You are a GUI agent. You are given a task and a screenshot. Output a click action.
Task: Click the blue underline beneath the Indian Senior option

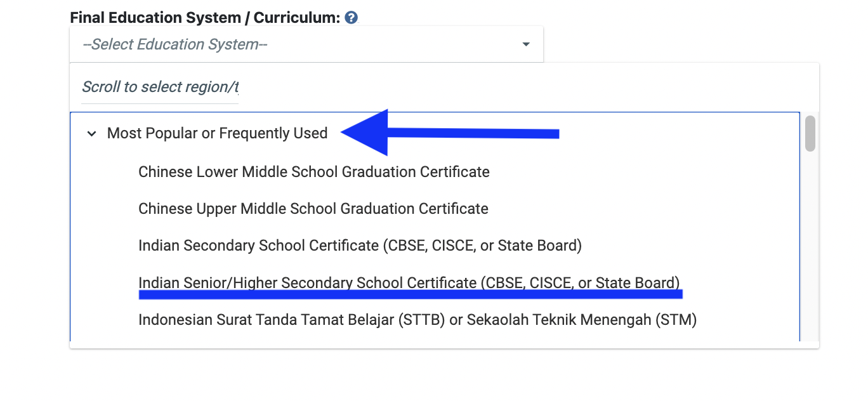pos(410,294)
